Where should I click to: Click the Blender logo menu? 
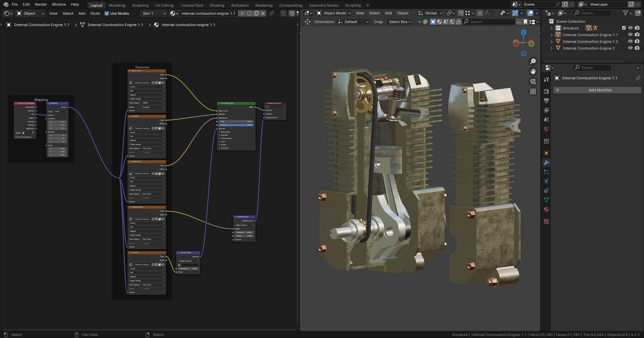[x=6, y=4]
